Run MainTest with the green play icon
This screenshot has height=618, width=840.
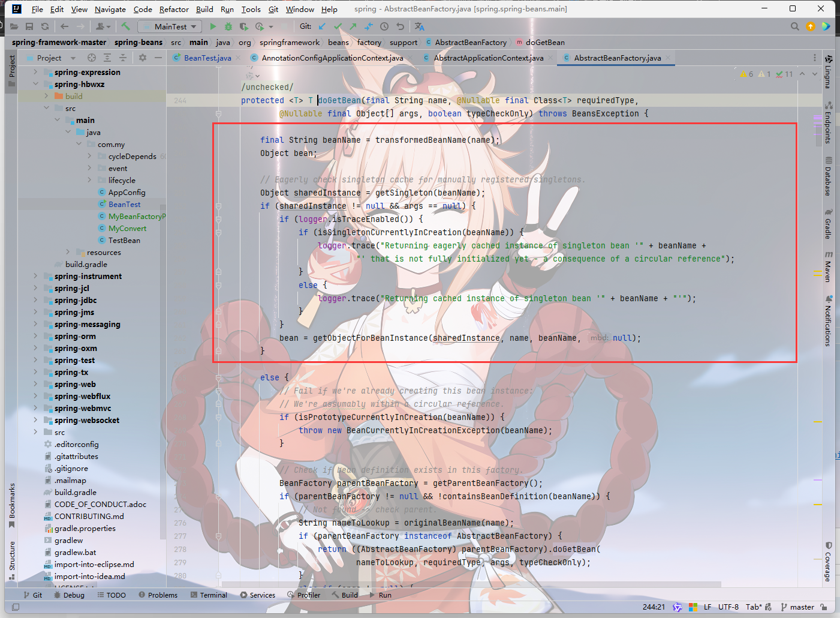point(213,26)
